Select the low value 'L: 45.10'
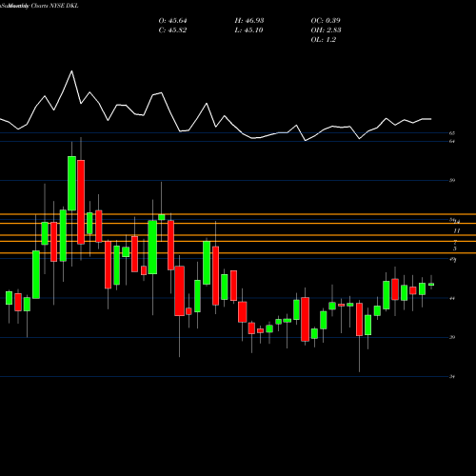Viewport: 476px width, 476px height. [248, 30]
